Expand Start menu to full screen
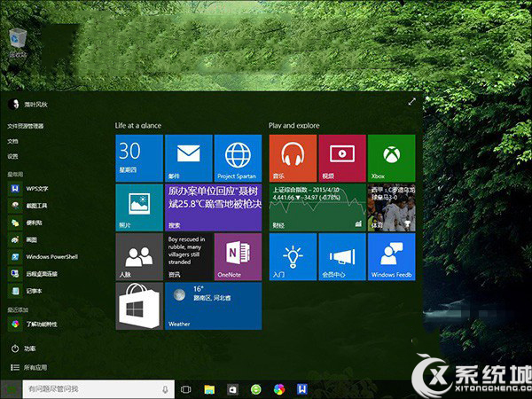 coord(411,101)
